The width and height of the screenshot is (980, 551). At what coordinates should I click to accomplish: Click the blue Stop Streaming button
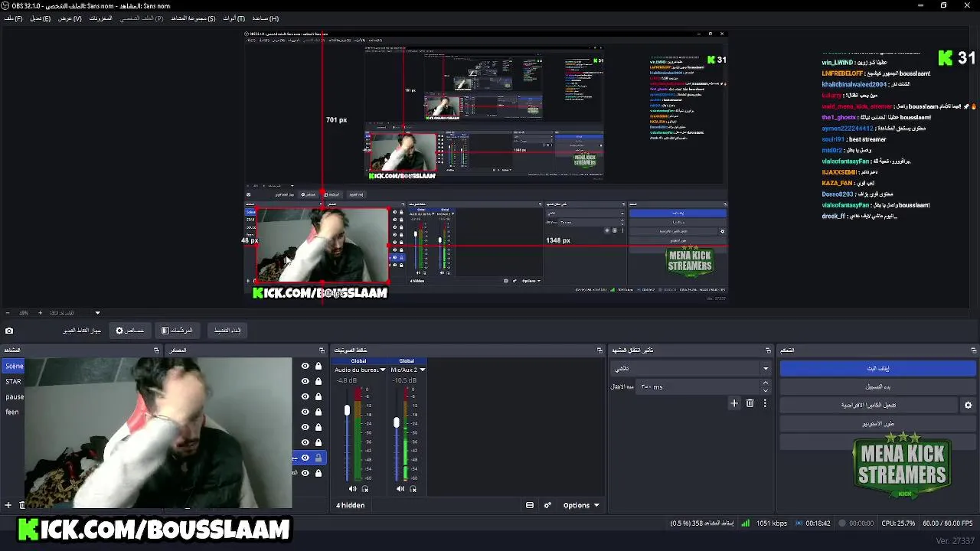point(877,368)
